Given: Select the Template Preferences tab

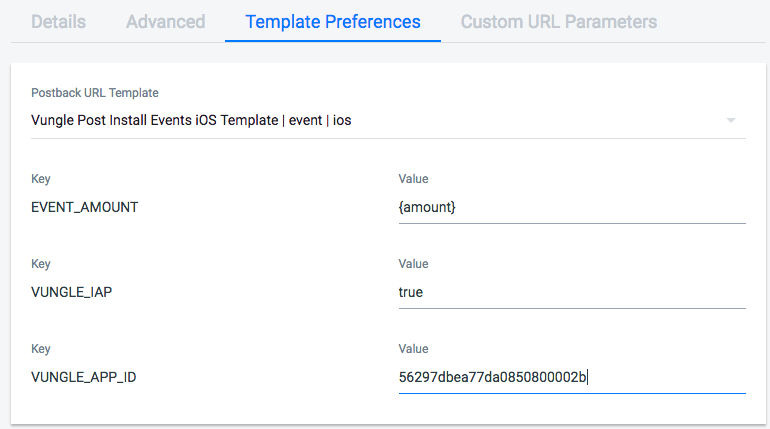Looking at the screenshot, I should pos(333,22).
